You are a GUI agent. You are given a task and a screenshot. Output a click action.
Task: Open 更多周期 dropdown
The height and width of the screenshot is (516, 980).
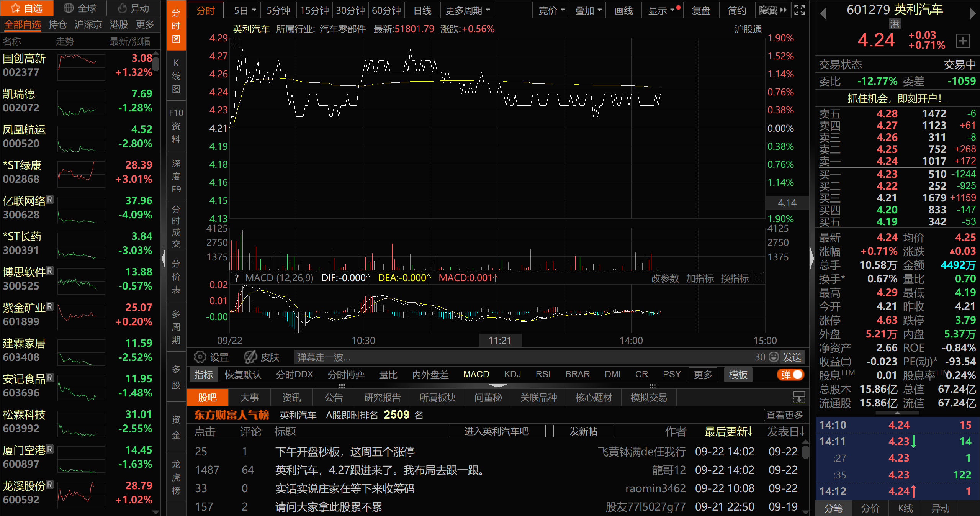click(467, 10)
